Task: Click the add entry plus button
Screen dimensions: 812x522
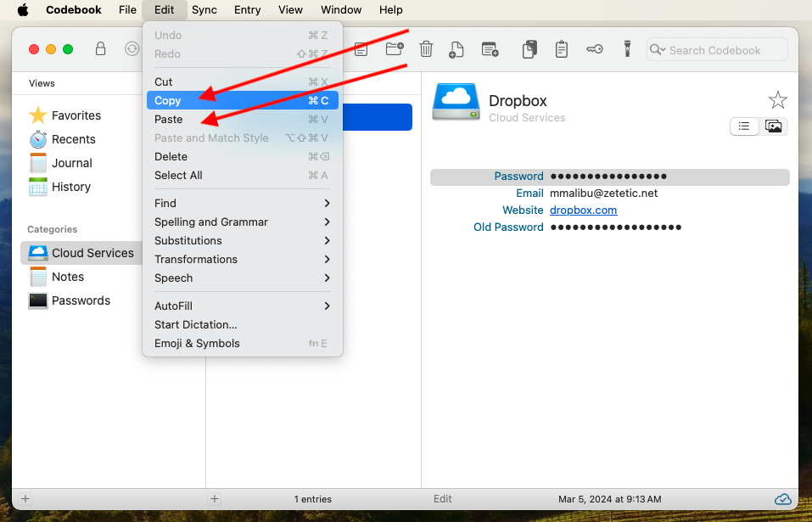Action: click(x=215, y=499)
